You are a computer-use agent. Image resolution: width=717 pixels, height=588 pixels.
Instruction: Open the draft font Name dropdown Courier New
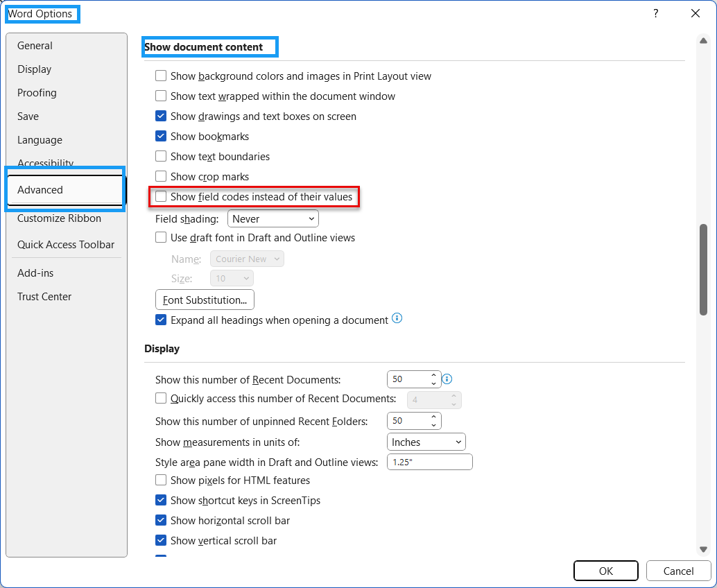247,259
